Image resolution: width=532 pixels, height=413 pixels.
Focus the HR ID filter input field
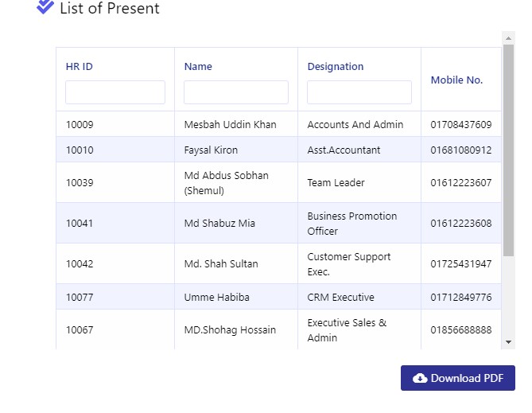(x=115, y=92)
